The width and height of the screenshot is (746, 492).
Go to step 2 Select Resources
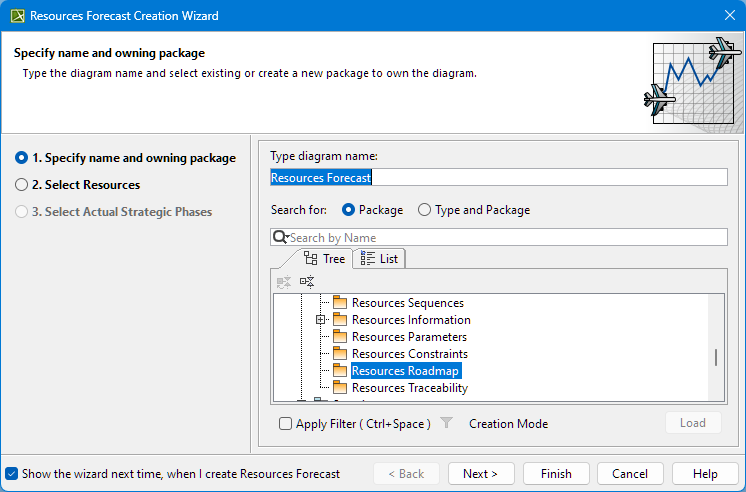pos(22,185)
